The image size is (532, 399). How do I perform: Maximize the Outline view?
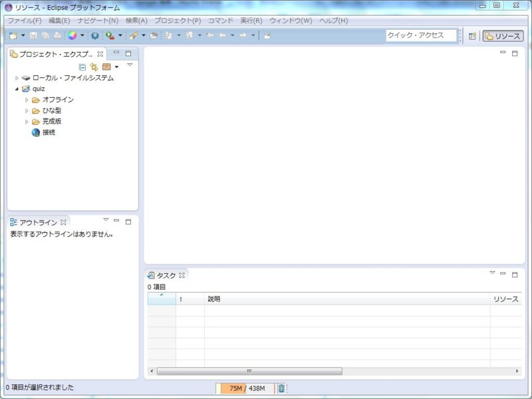[128, 221]
